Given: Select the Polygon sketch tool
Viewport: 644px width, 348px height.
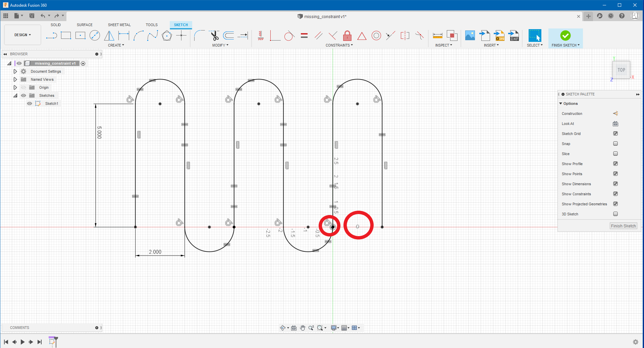Looking at the screenshot, I should tap(167, 36).
